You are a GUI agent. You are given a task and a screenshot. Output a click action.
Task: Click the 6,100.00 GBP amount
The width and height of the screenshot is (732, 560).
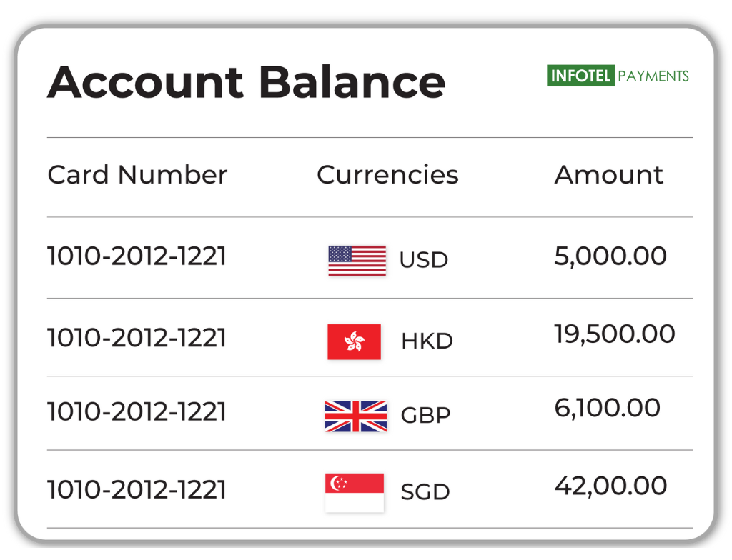608,408
